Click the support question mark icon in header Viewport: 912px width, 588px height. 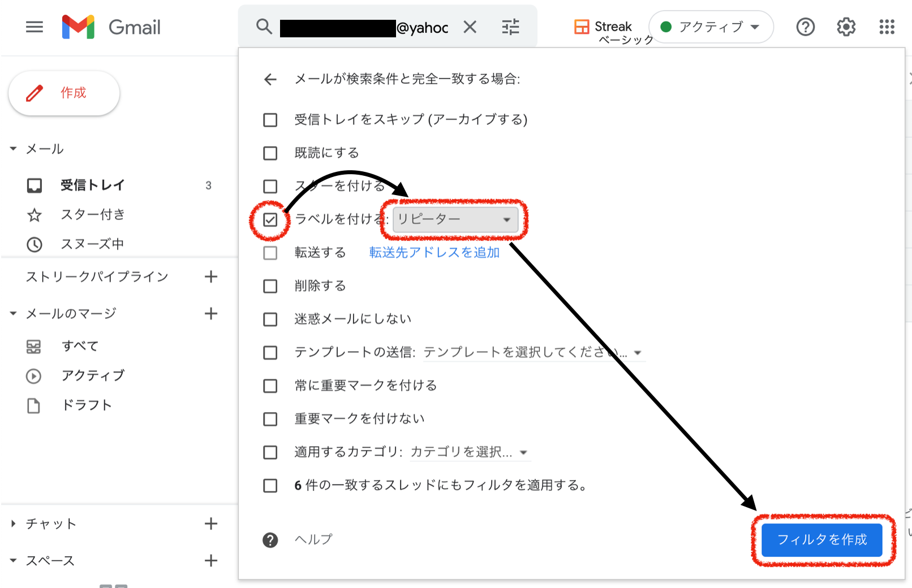[x=805, y=27]
